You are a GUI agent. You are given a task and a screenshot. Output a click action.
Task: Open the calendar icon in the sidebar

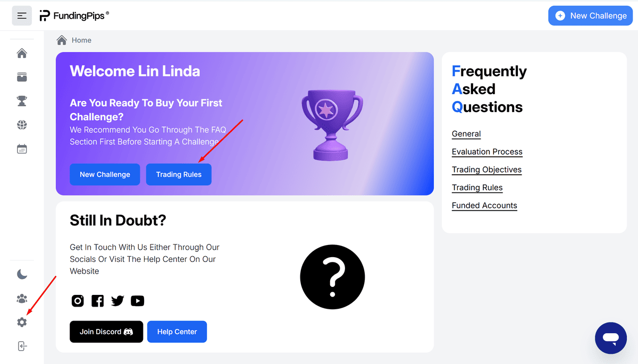[x=22, y=149]
